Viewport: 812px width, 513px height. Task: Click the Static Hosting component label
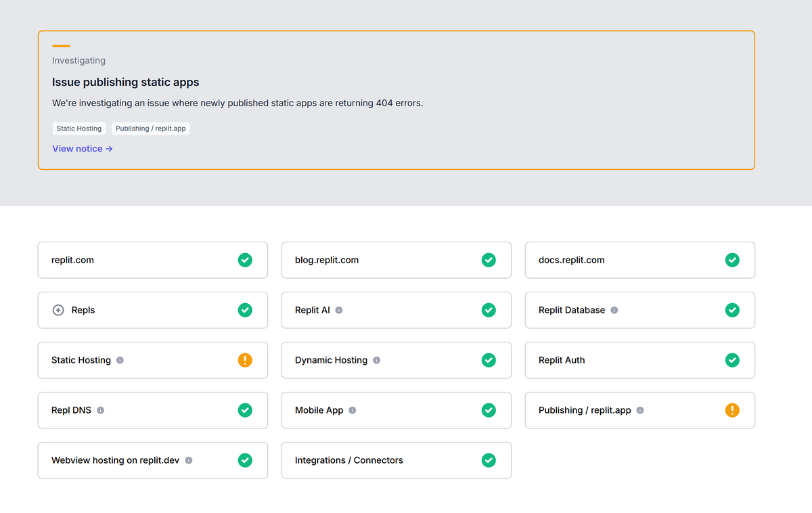click(x=81, y=360)
